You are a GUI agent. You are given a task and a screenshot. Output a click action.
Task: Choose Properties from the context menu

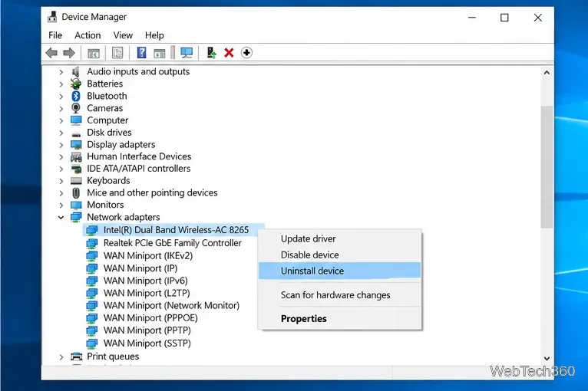[x=339, y=319]
